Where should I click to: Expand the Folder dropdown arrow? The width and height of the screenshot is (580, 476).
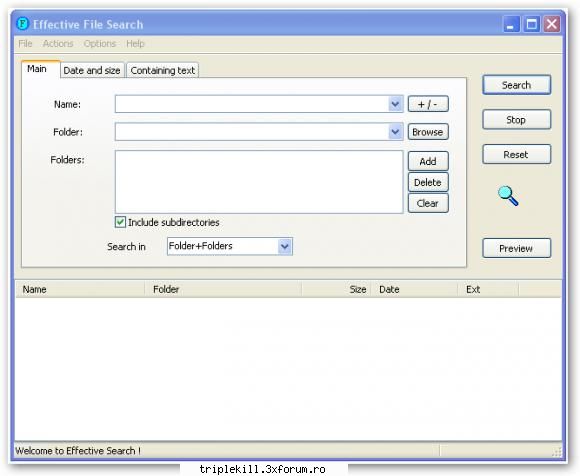395,132
